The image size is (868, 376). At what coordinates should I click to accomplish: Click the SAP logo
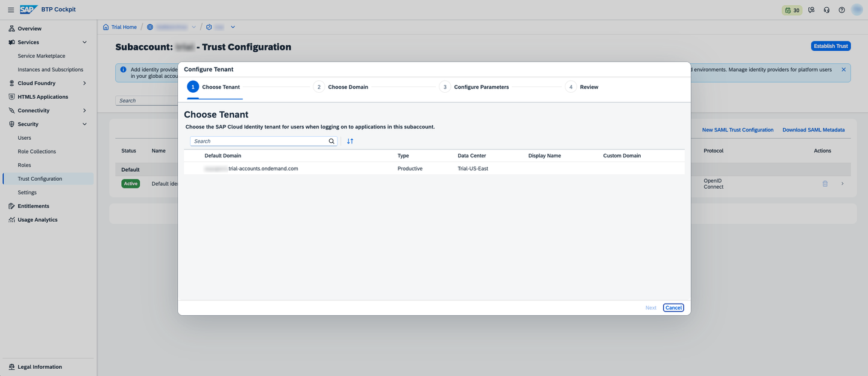coord(28,10)
